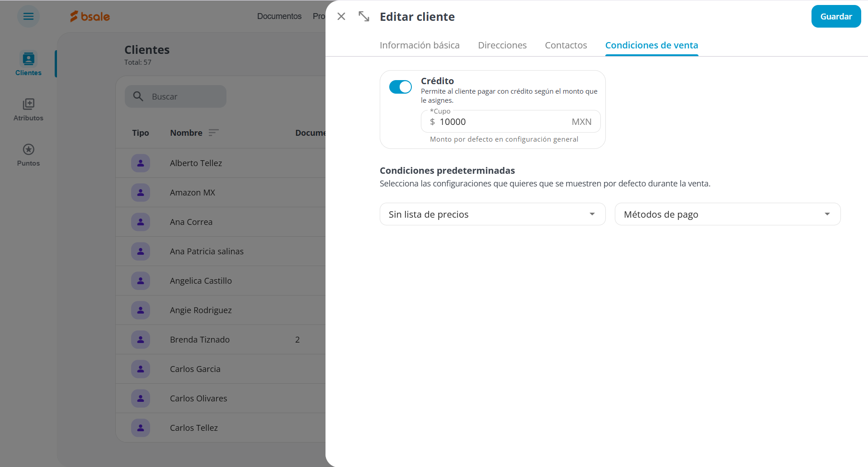This screenshot has height=467, width=868.
Task: Select client Alberto Tellez
Action: point(196,163)
